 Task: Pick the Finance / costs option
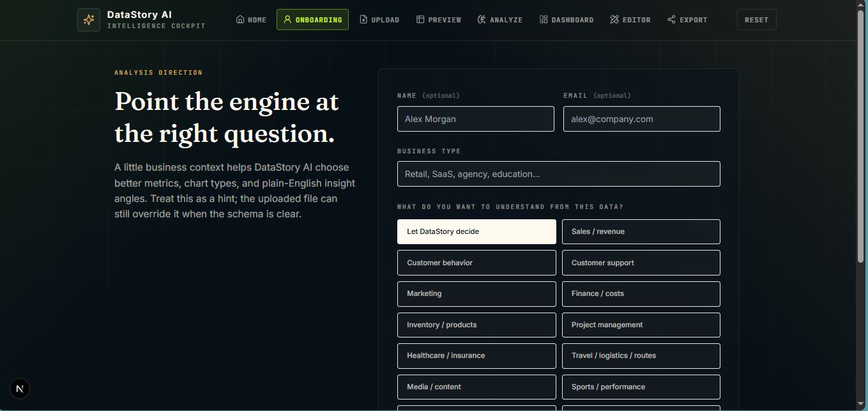641,294
